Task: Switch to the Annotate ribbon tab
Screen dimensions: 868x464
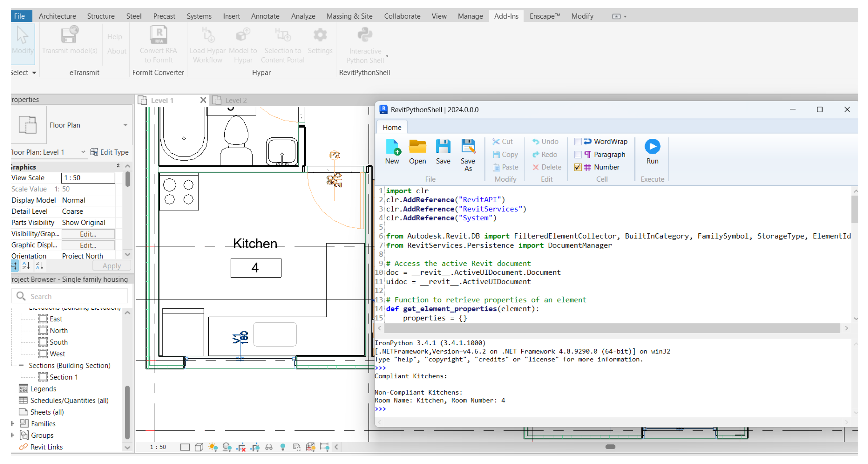Action: coord(265,16)
